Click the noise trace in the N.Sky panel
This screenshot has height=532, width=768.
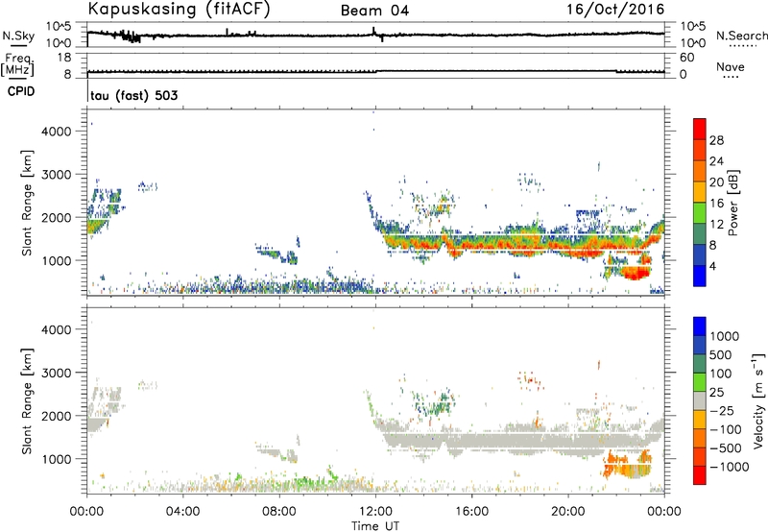(x=375, y=35)
